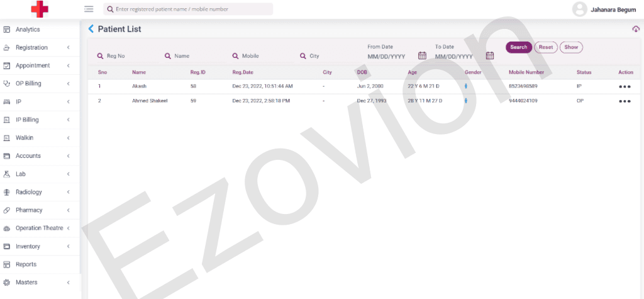Viewport: 644px width, 299px height.
Task: Click patient name Akash
Action: coord(139,86)
